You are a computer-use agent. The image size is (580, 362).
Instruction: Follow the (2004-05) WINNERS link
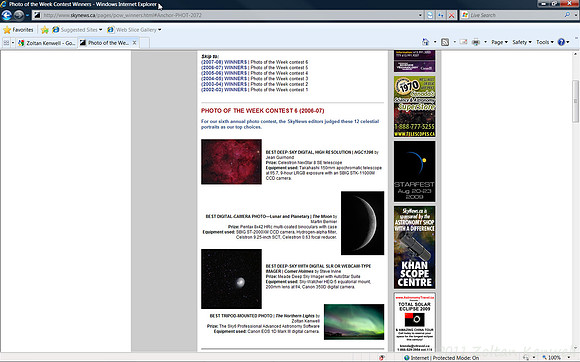coord(224,79)
